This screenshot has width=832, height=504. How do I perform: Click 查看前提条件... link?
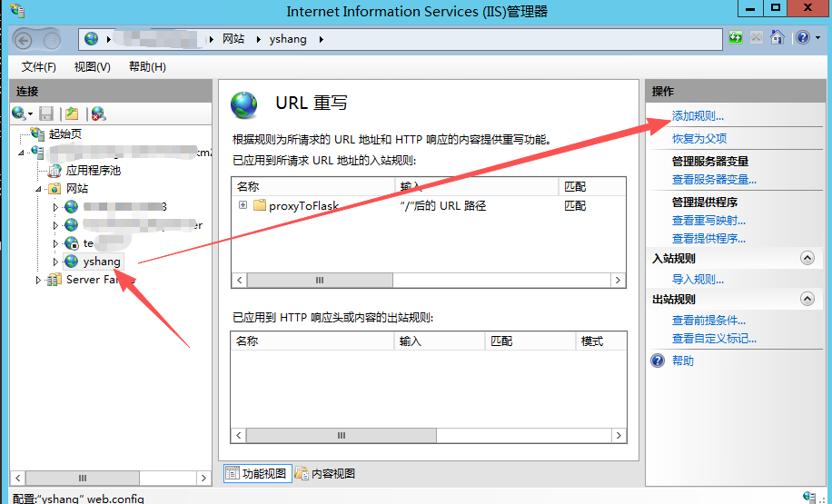point(708,320)
